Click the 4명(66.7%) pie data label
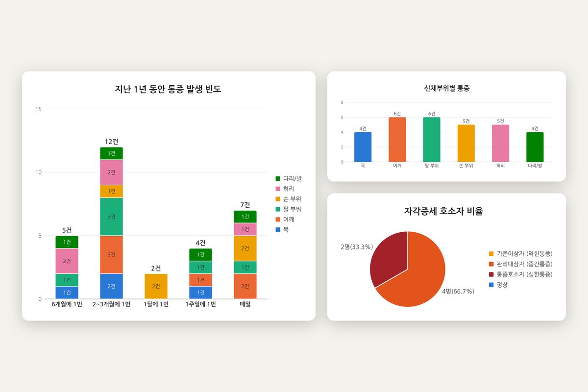Screen dimensions: 588x392 click(458, 291)
